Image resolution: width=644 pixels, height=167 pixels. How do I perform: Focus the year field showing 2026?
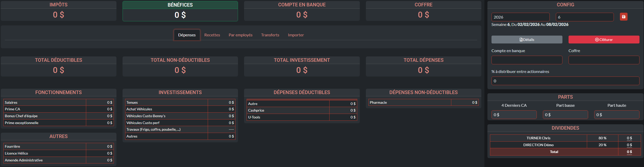pyautogui.click(x=520, y=17)
